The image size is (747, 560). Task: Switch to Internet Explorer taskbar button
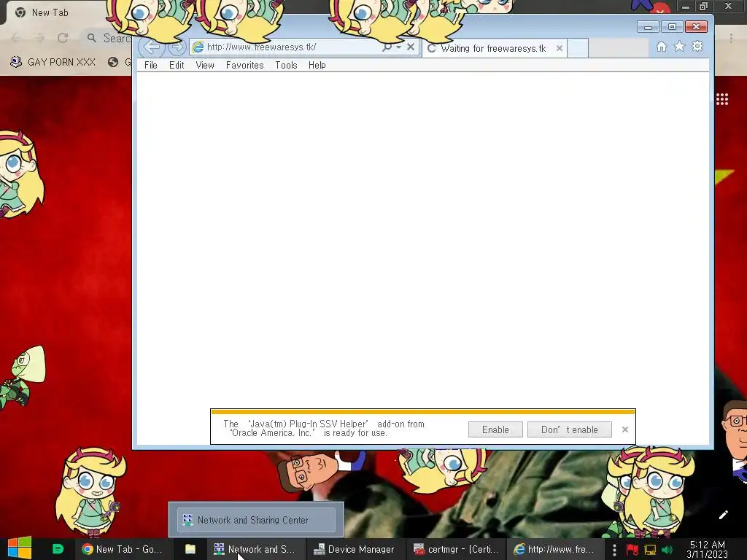pos(555,549)
